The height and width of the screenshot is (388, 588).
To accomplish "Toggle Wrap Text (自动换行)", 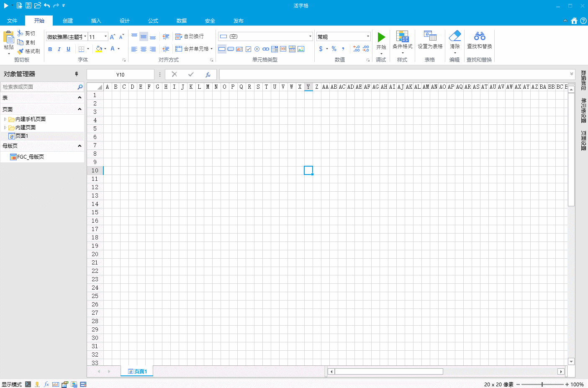I will coord(190,36).
